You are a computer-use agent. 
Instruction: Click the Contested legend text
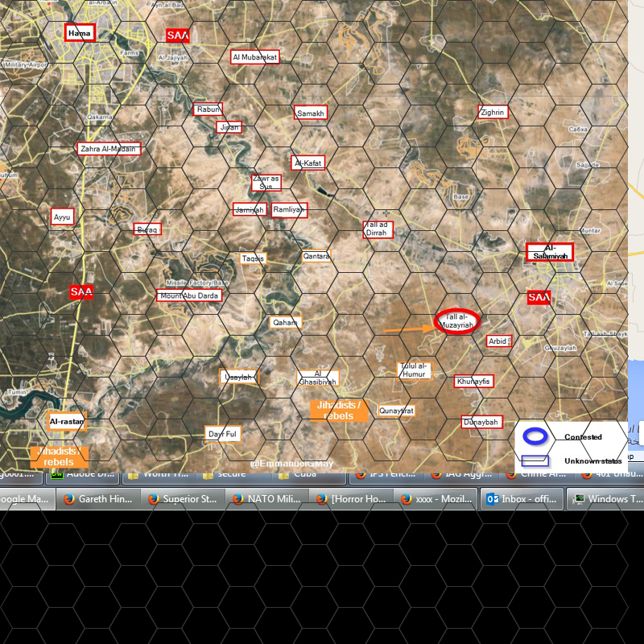point(583,436)
